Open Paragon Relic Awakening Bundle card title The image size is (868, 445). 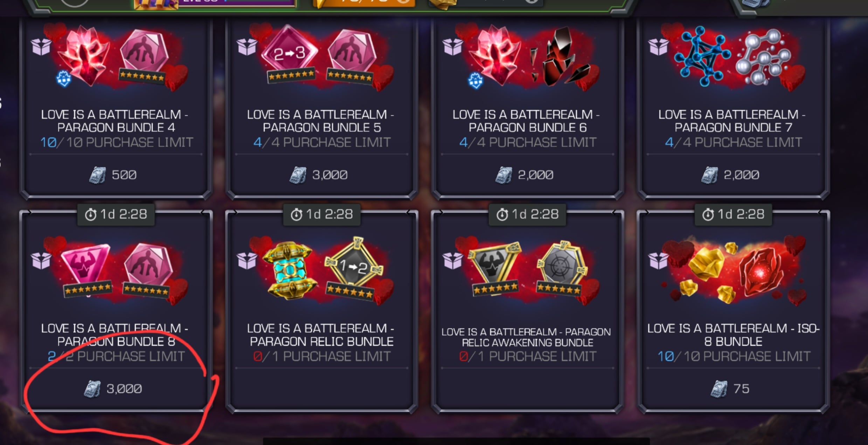click(526, 337)
